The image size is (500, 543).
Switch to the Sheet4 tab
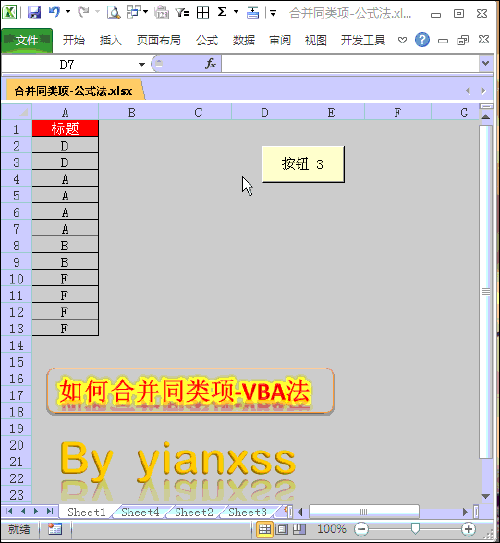[x=140, y=512]
